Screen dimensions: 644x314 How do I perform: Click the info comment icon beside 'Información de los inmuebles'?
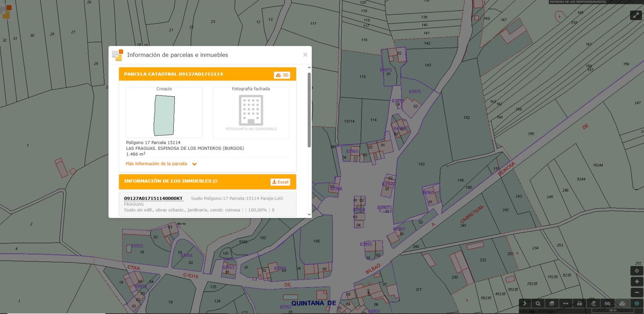pos(215,181)
